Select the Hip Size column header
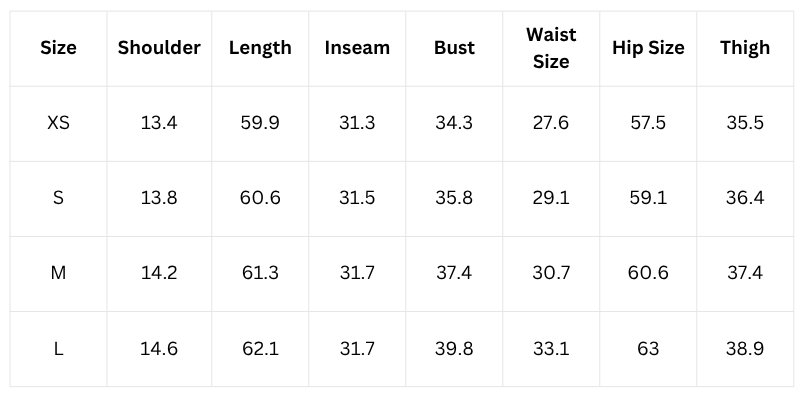Viewport: 800px width, 400px height. [648, 48]
